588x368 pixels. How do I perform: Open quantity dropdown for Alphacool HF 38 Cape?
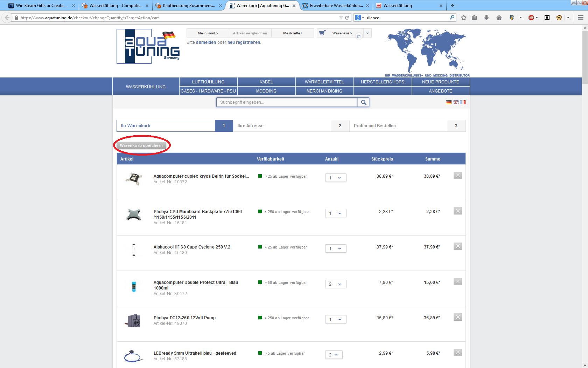pyautogui.click(x=336, y=248)
